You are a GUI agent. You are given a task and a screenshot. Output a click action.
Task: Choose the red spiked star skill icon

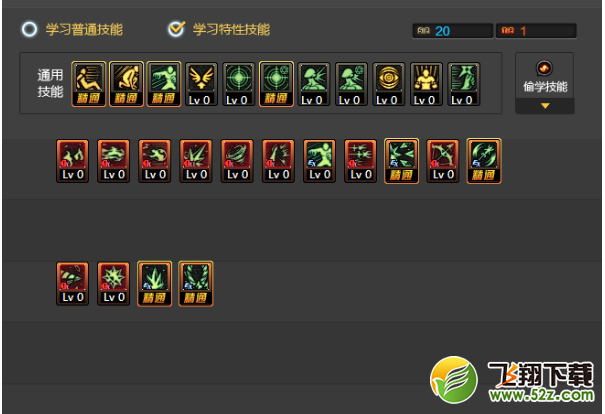(113, 284)
